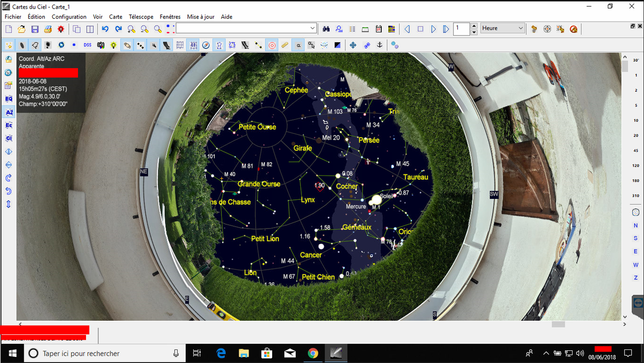Toggle the compass icon button
The image size is (644, 363).
206,45
